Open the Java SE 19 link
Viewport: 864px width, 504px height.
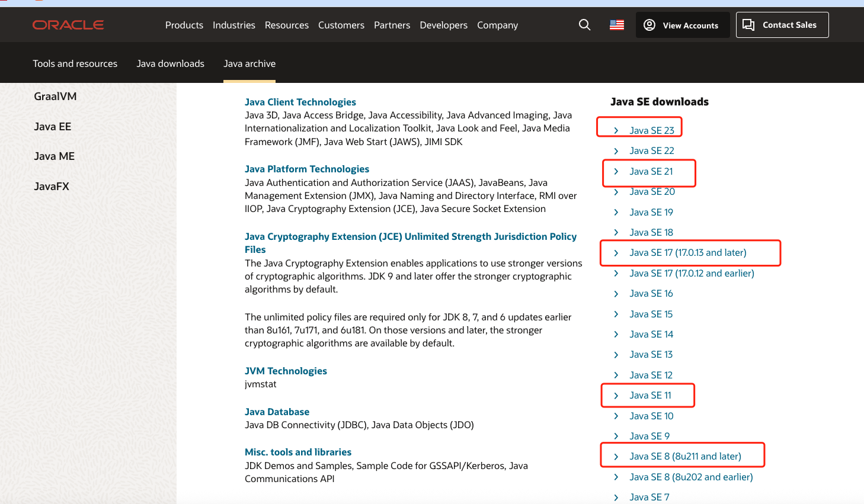(x=651, y=212)
